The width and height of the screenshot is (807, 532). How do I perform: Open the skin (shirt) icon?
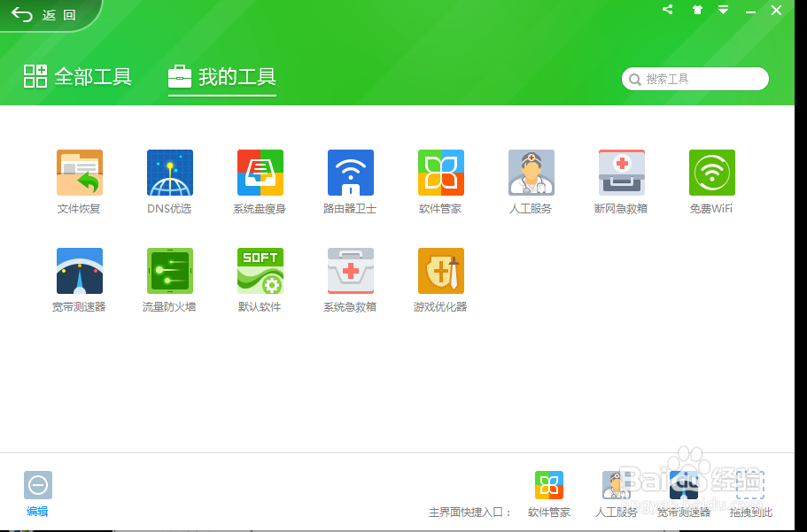click(697, 10)
